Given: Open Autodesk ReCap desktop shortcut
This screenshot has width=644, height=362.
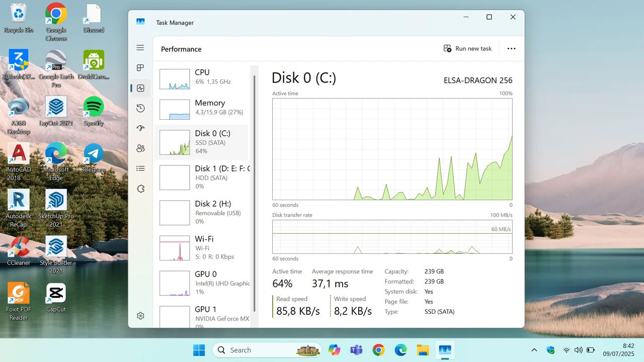Looking at the screenshot, I should click(19, 209).
